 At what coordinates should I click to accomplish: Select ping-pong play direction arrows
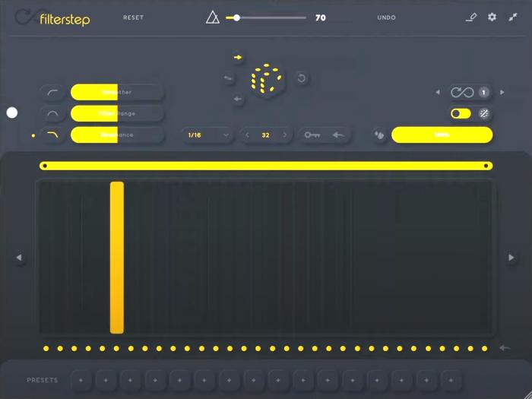click(x=229, y=79)
